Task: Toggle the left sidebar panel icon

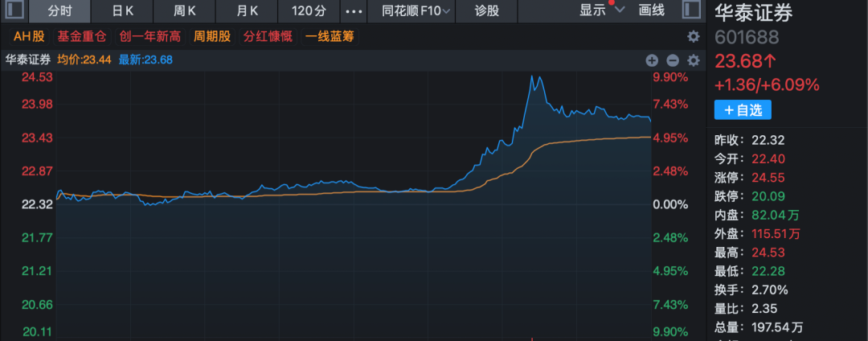Action: click(16, 10)
